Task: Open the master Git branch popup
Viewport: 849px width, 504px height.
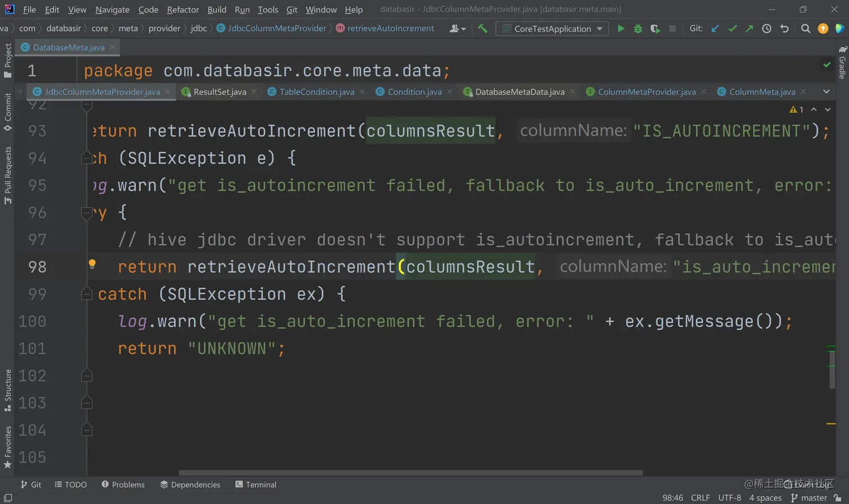Action: pos(809,498)
